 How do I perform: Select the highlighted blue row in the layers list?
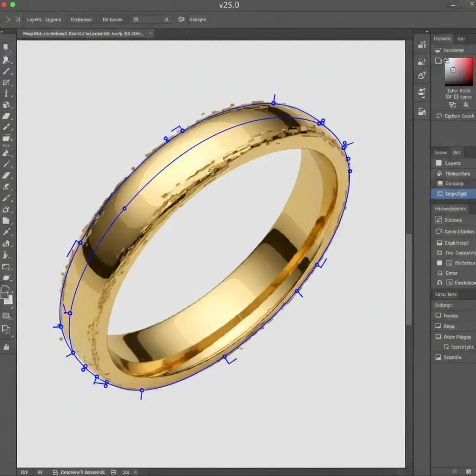pos(453,194)
